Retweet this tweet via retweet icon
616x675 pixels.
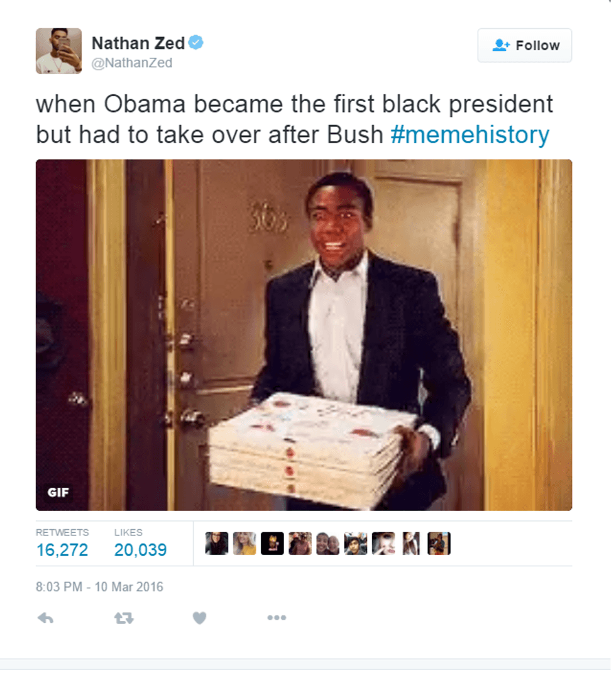[124, 618]
